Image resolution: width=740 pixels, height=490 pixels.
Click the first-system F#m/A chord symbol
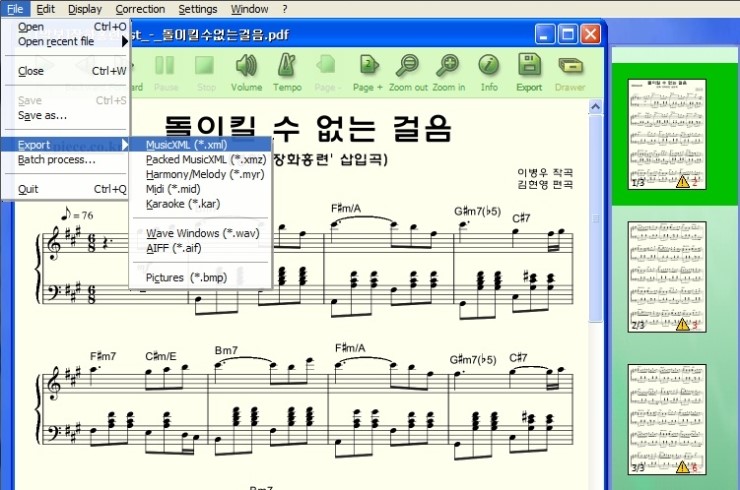(x=346, y=208)
